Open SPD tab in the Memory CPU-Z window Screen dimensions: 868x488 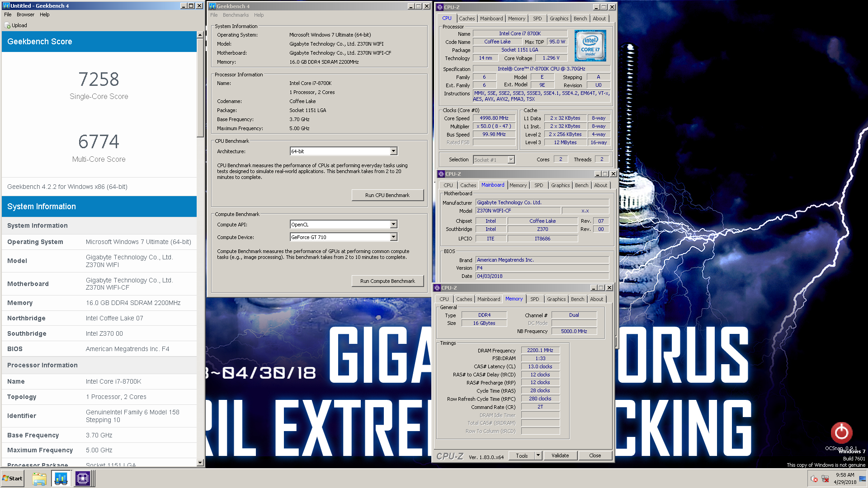[534, 299]
